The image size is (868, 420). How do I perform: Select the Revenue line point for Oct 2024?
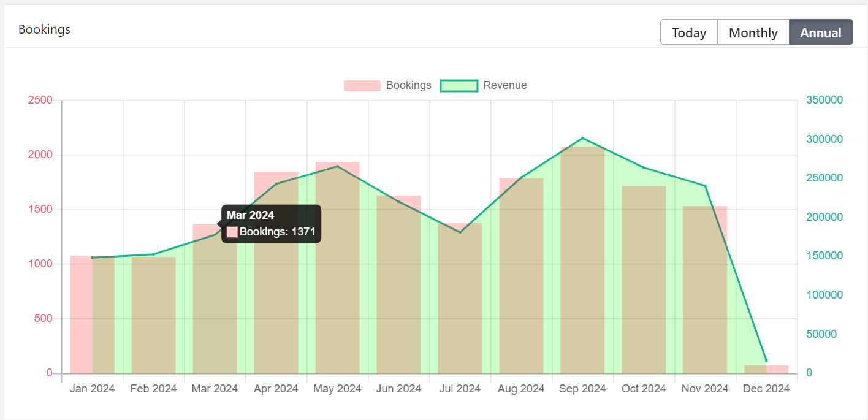(644, 168)
